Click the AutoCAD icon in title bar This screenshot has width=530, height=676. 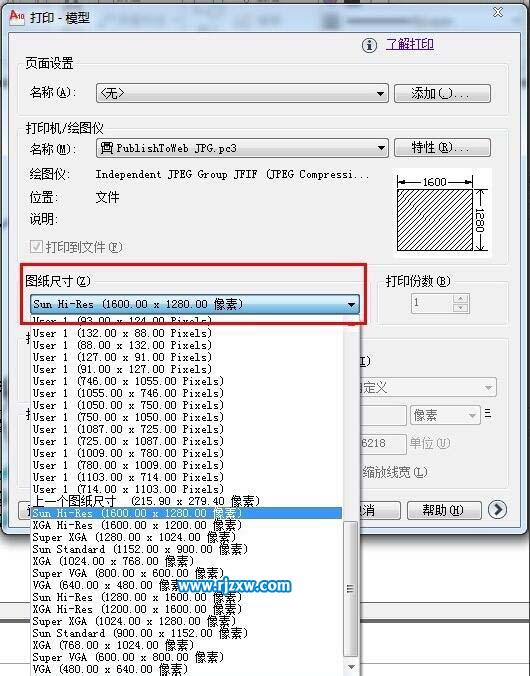(16, 17)
